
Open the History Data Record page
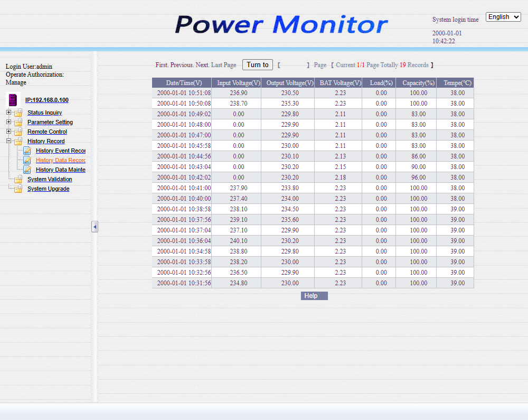(x=60, y=161)
